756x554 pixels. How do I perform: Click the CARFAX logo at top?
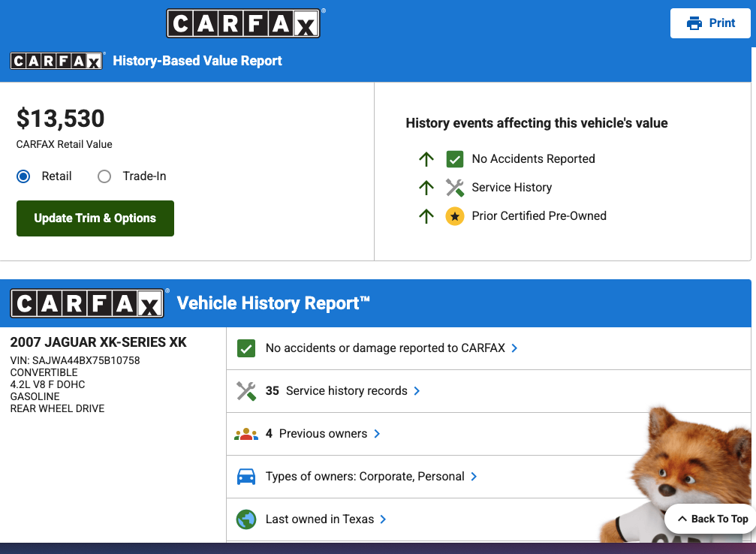243,23
